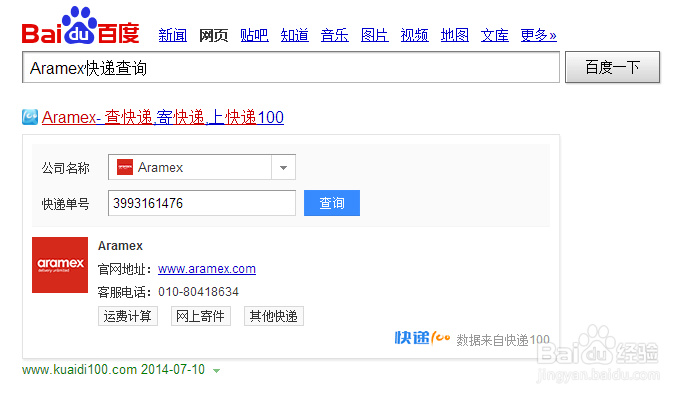The width and height of the screenshot is (700, 400).
Task: Click the 其他快递 button
Action: pyautogui.click(x=274, y=316)
